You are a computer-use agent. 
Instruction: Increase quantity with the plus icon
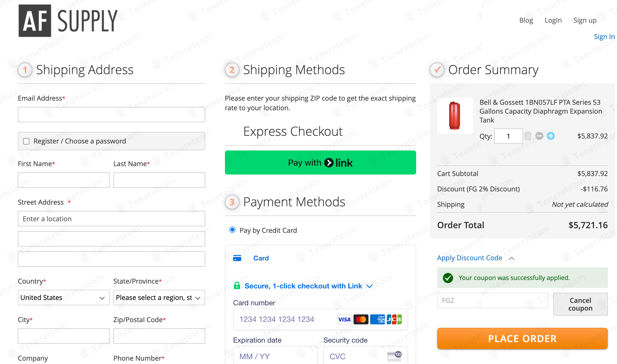(x=551, y=136)
